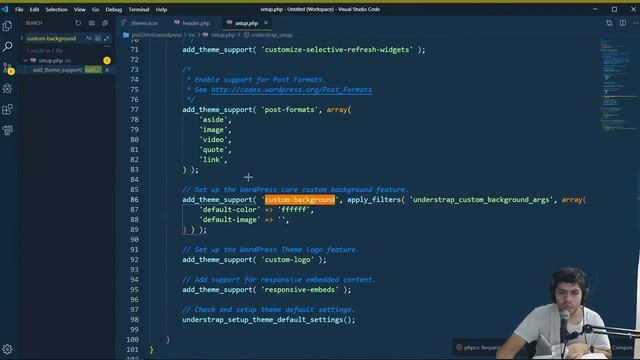
Task: Open the Explorer view in activity bar
Action: point(7,26)
